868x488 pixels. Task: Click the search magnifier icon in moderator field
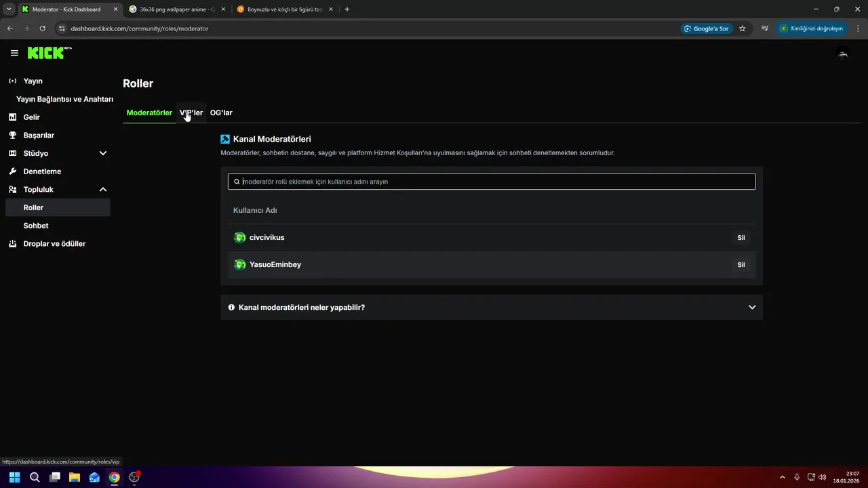point(237,182)
